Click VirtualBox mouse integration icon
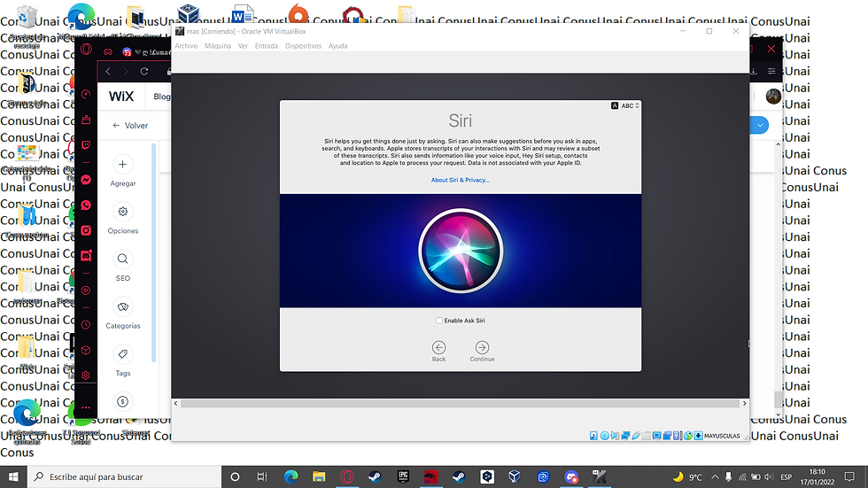This screenshot has width=868, height=488. [688, 436]
